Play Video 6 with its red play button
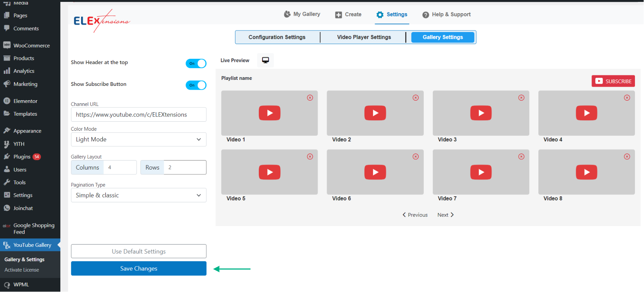Image resolution: width=644 pixels, height=292 pixels. [375, 172]
